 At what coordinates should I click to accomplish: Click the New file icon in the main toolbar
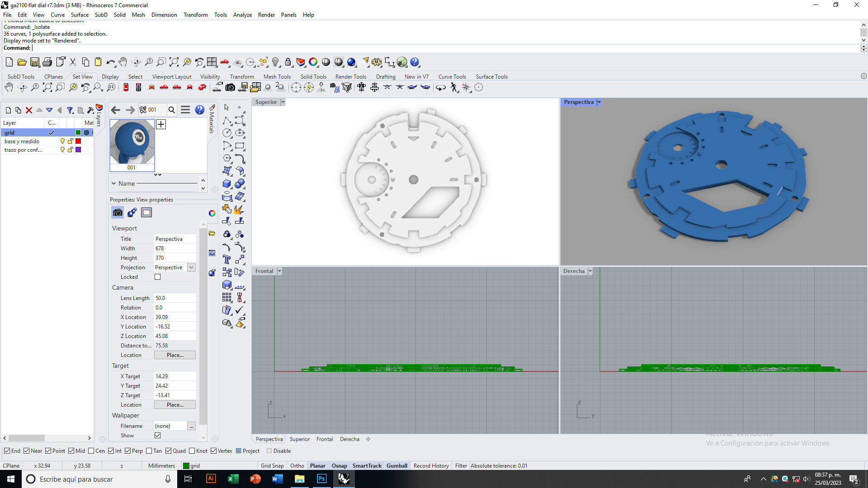(9, 62)
